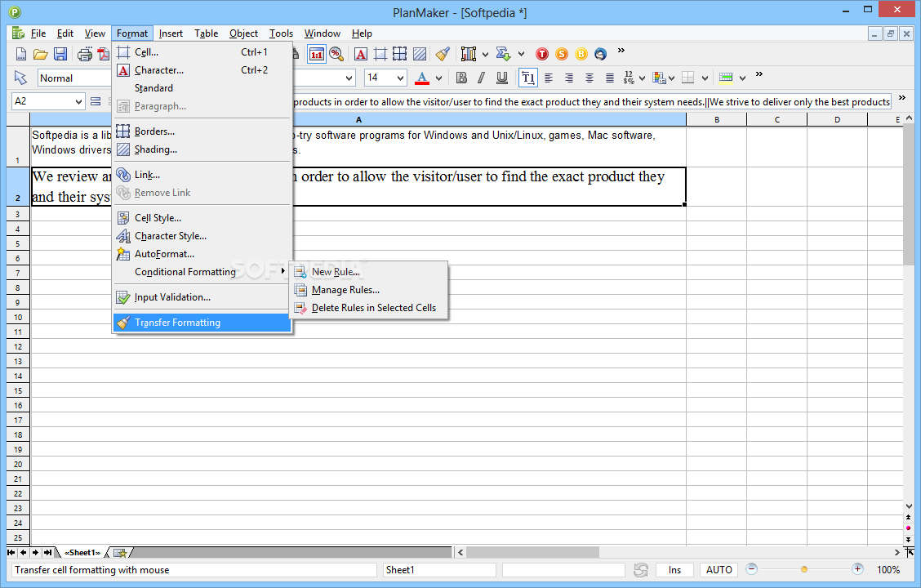The width and height of the screenshot is (921, 588).
Task: Click the AutoSum sigma icon
Action: pos(504,55)
